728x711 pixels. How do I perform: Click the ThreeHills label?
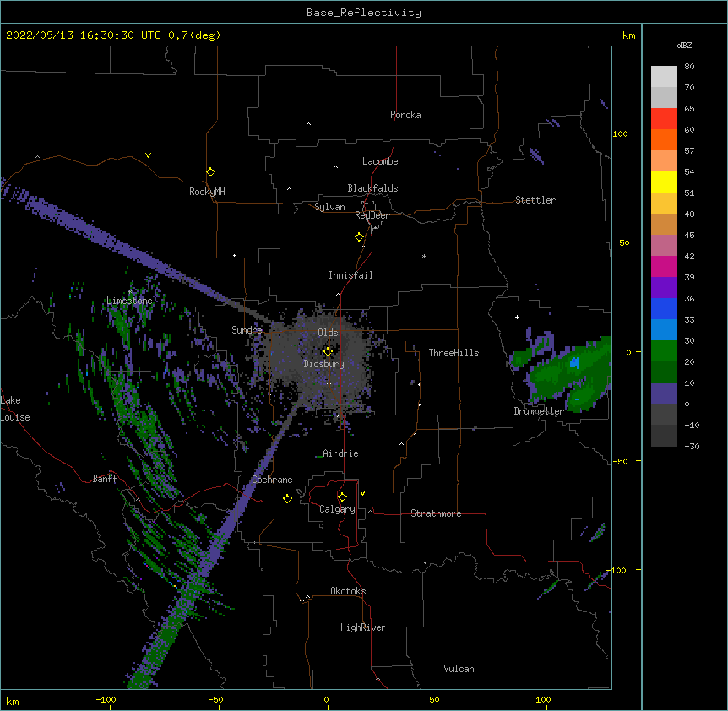(454, 353)
